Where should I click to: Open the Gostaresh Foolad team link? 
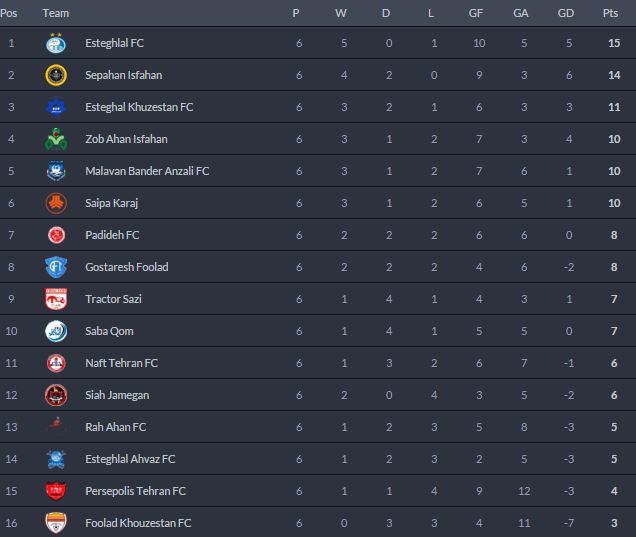tap(127, 267)
